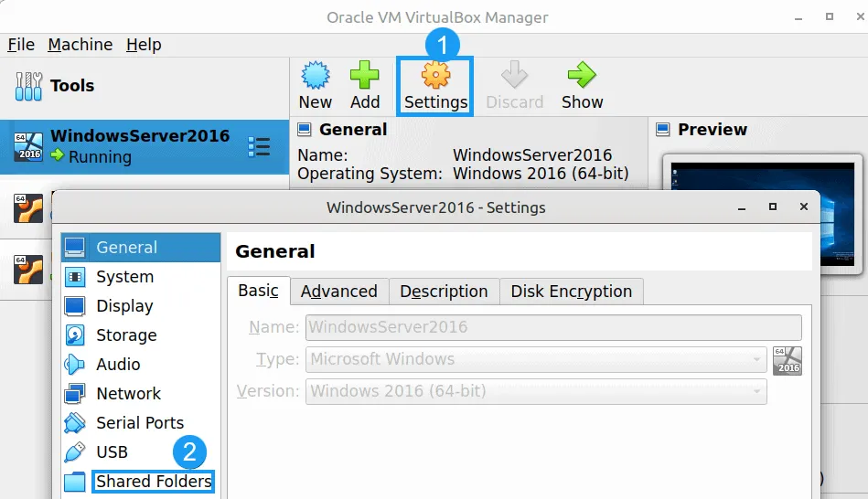Select General in settings category list
Image resolution: width=868 pixels, height=499 pixels.
coord(141,248)
